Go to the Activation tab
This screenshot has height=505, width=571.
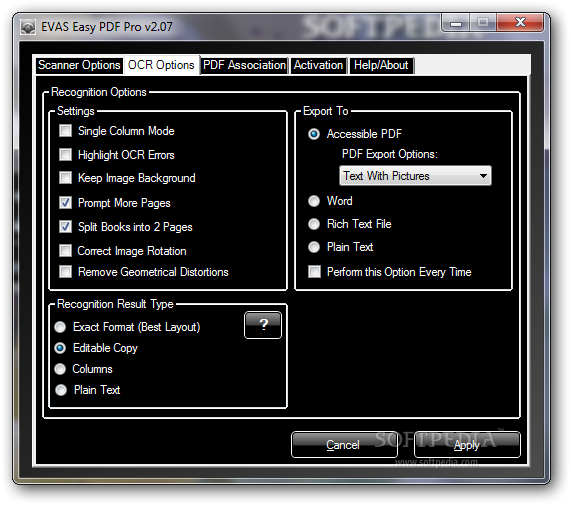click(318, 66)
